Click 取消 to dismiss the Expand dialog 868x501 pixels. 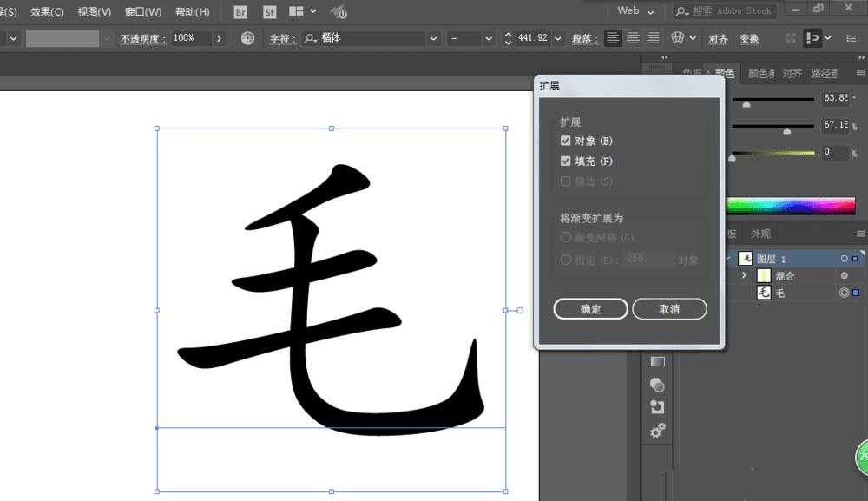click(x=669, y=308)
